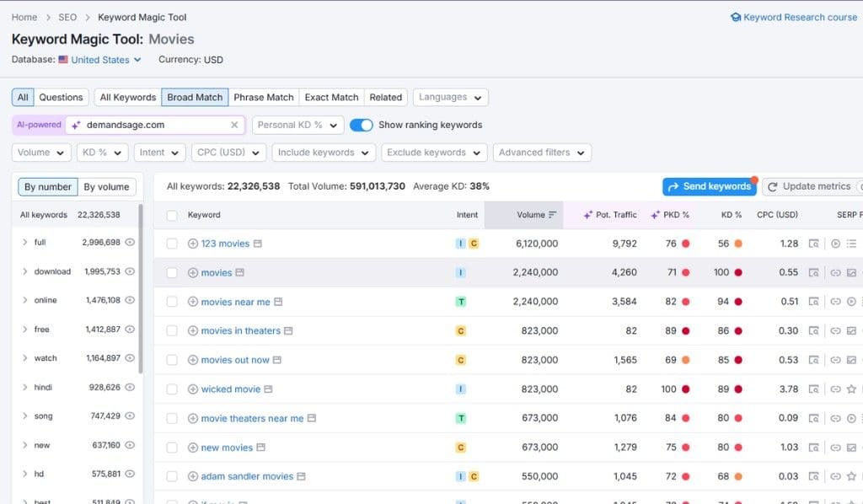Click the image SERP feature icon for 'movies out now'
863x504 pixels.
(x=851, y=360)
